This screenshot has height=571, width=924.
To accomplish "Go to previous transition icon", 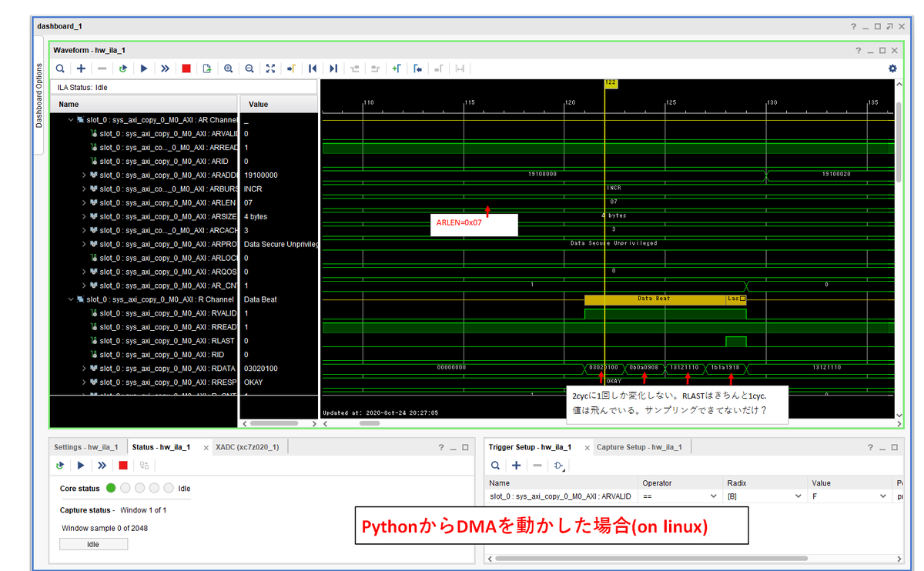I will point(354,68).
